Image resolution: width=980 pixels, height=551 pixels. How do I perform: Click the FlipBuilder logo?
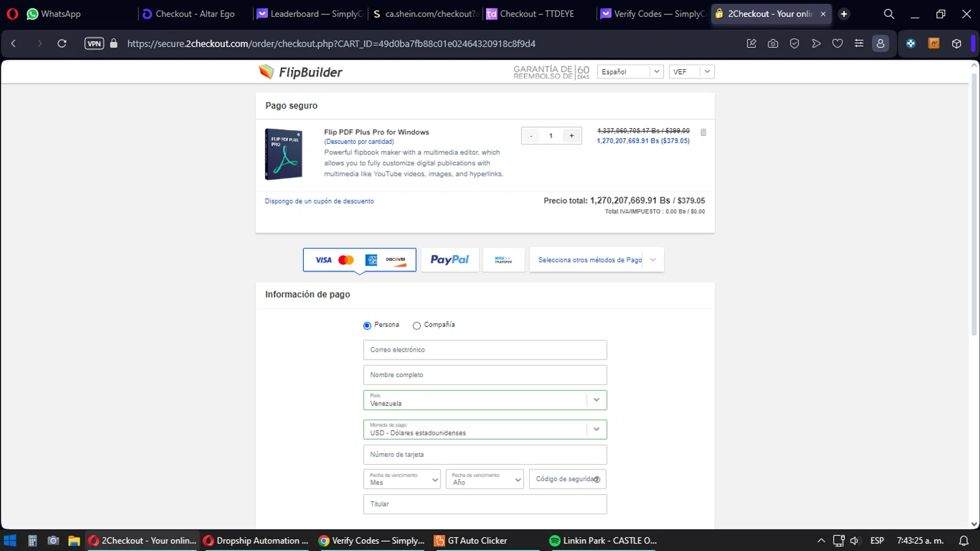tap(301, 72)
